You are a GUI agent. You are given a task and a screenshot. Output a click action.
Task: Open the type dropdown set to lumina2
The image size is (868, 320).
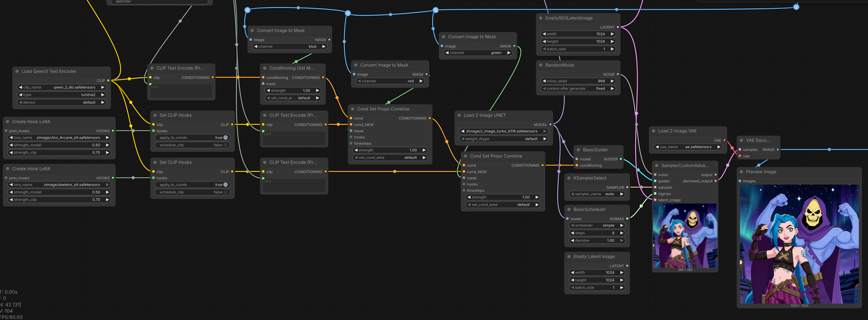coord(62,95)
